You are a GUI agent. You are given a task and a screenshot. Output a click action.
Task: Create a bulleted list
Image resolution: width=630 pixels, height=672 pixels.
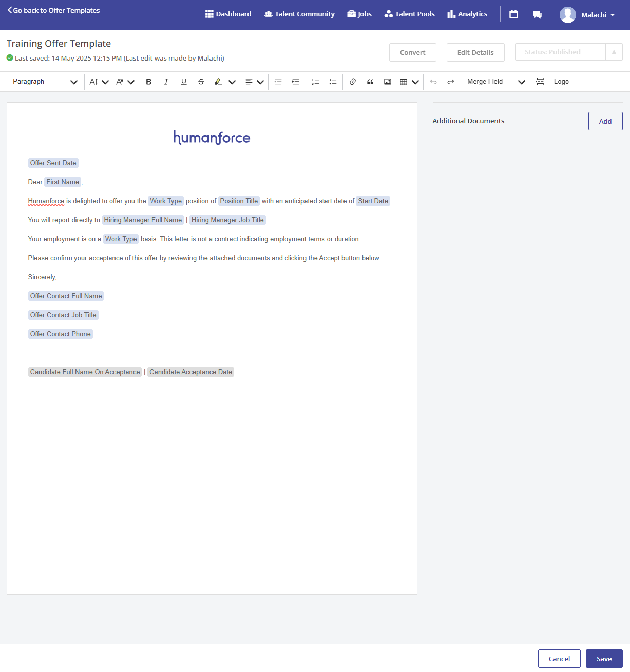(x=333, y=82)
